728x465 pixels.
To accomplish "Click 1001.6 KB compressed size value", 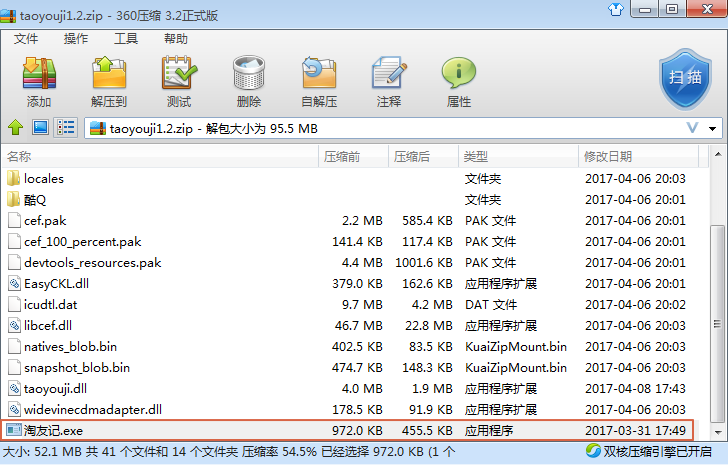I will (x=423, y=263).
